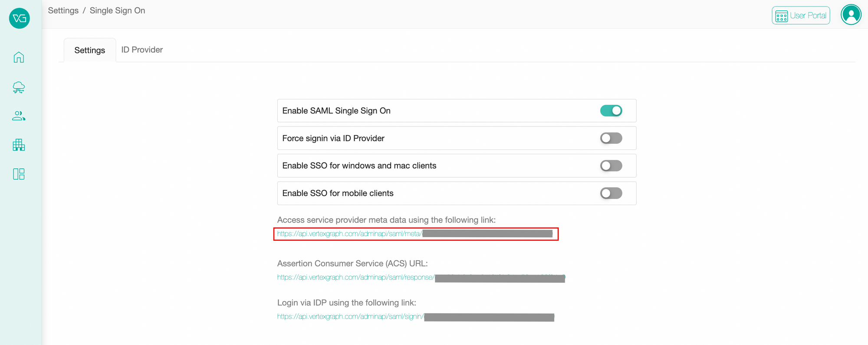Disable Enable SAML Single Sign On toggle
This screenshot has width=868, height=345.
point(611,111)
